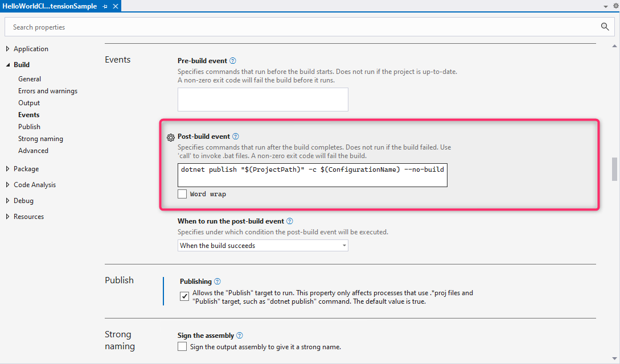Click the vertical scrollbar thumb
Screen dimensions: 620x364
[614, 168]
